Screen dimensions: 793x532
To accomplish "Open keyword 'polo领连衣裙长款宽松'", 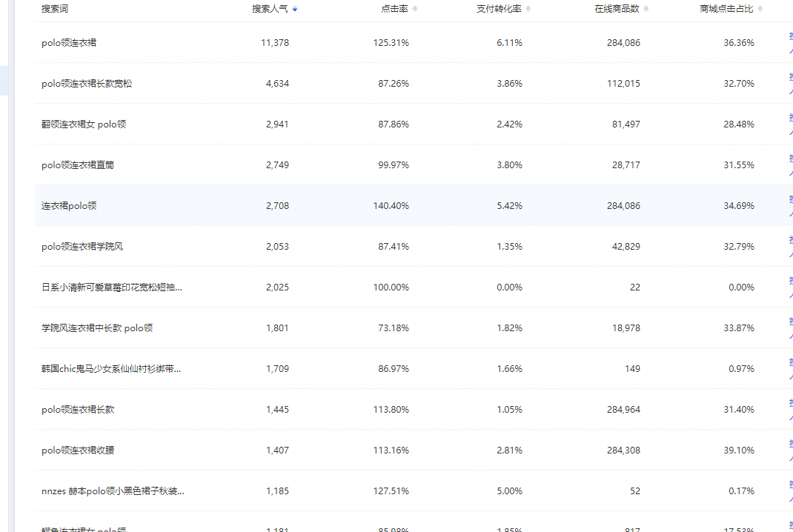I will click(x=87, y=84).
